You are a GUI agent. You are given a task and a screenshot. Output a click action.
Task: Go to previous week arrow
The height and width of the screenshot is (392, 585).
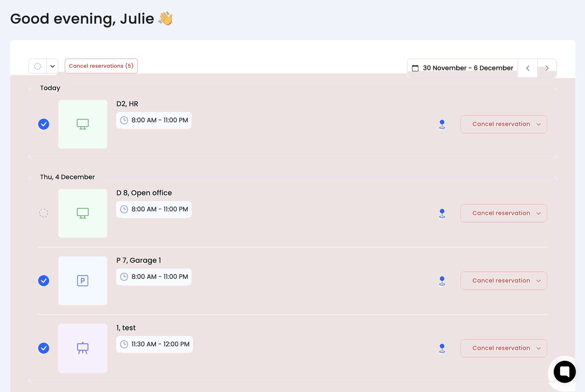pyautogui.click(x=528, y=68)
